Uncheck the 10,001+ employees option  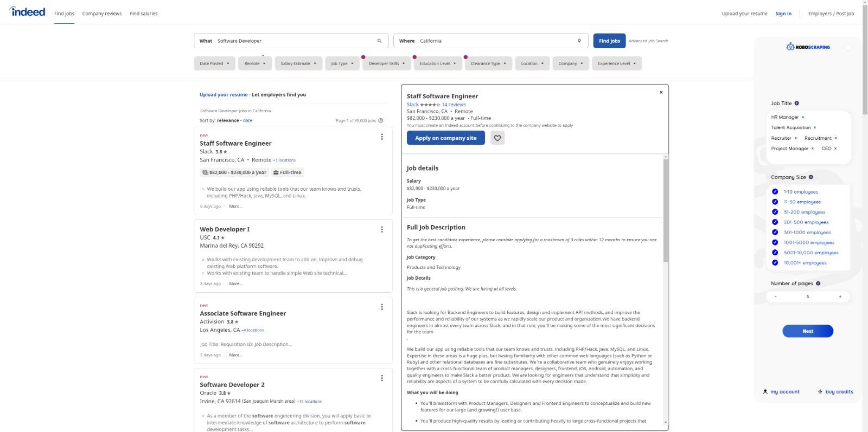click(775, 263)
